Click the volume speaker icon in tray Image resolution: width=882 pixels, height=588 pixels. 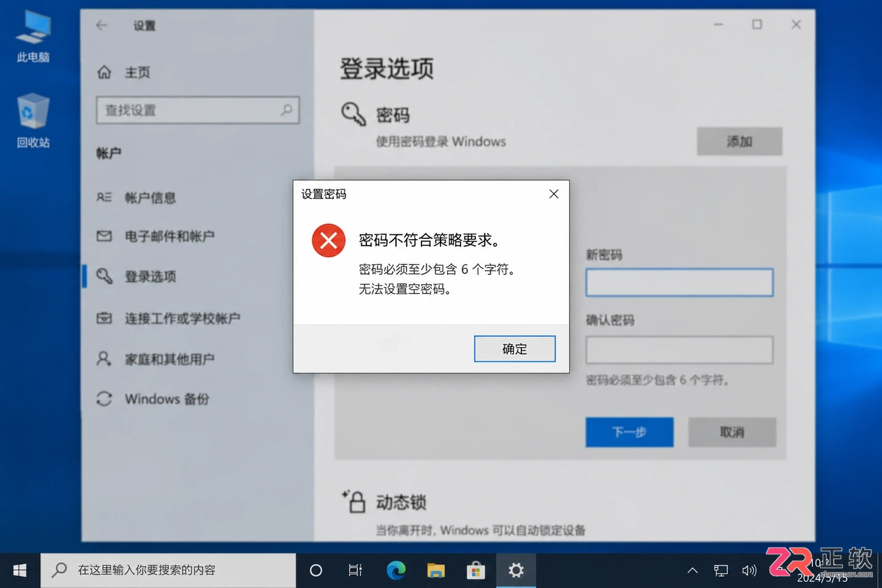(749, 571)
